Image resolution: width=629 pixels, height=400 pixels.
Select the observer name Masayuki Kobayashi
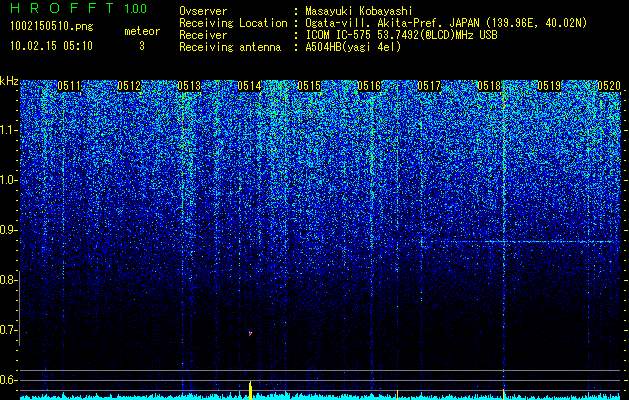(359, 11)
